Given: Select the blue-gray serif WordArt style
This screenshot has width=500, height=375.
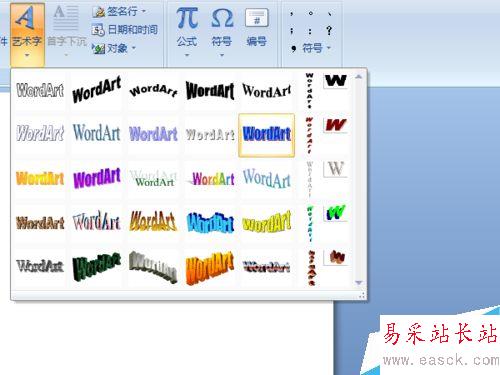Looking at the screenshot, I should (97, 134).
